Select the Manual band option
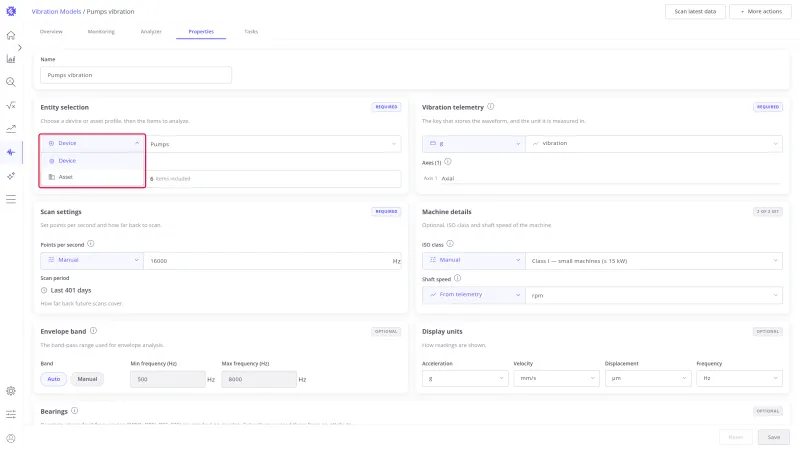The height and width of the screenshot is (450, 800). click(x=87, y=379)
